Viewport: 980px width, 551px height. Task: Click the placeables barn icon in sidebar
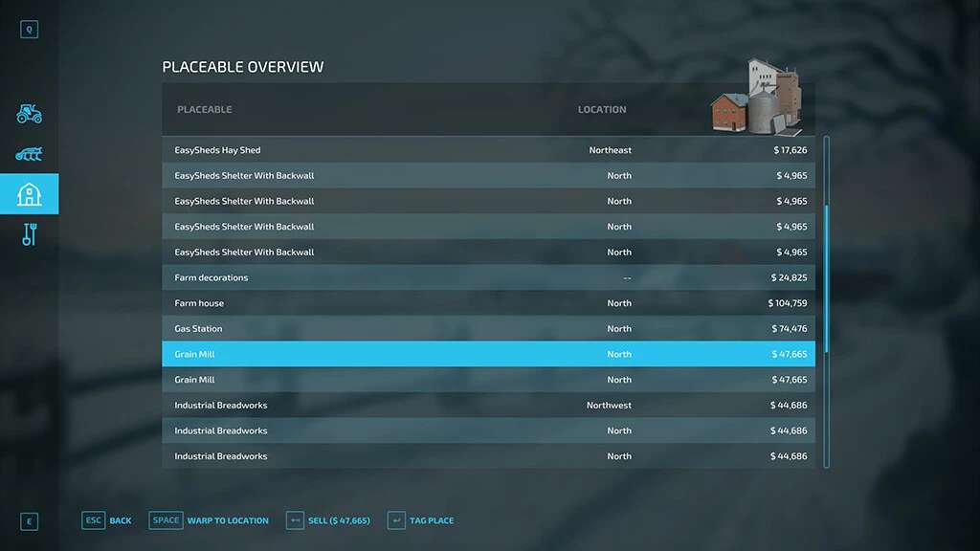(x=29, y=194)
